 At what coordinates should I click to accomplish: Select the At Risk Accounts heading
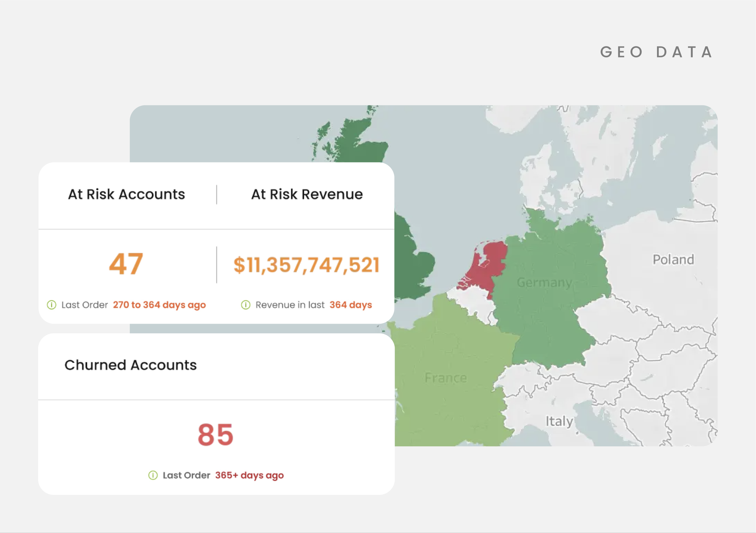(126, 194)
